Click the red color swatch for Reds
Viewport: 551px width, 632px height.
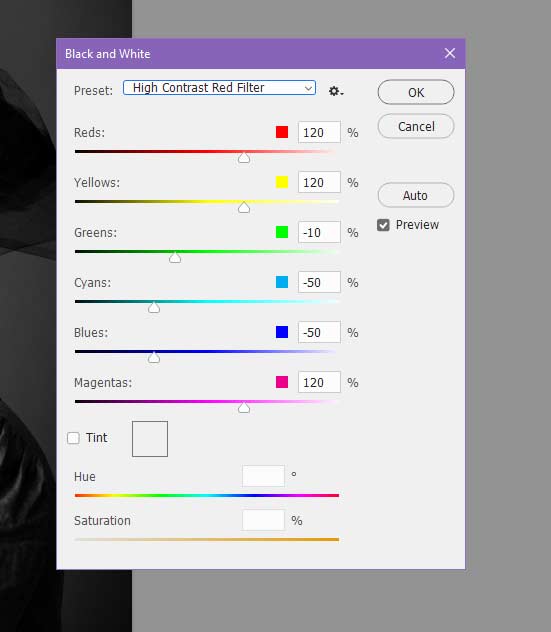282,132
